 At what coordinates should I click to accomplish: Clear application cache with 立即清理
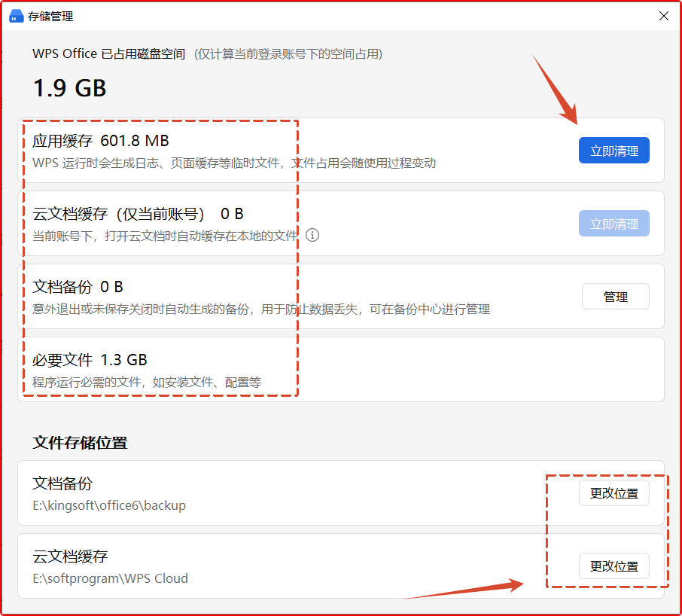click(x=613, y=151)
